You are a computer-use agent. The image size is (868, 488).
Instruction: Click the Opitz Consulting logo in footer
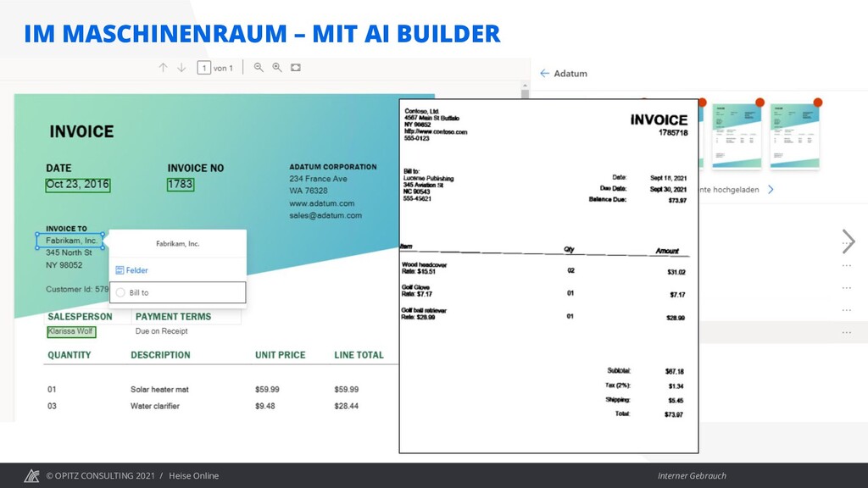(x=31, y=476)
